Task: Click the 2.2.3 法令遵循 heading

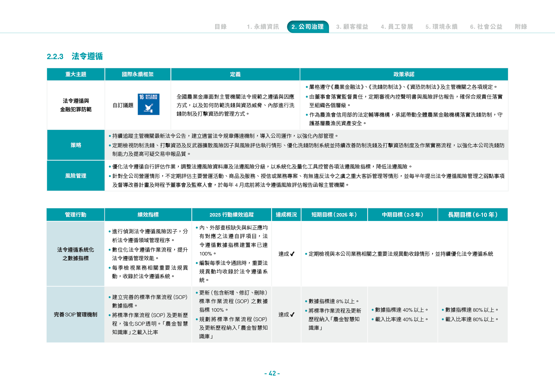Action: click(x=75, y=56)
